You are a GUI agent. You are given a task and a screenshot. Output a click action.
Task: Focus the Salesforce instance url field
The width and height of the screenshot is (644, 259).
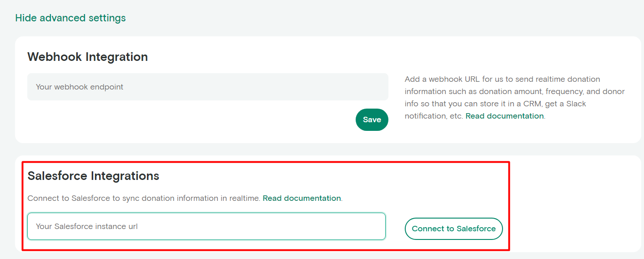tap(206, 226)
